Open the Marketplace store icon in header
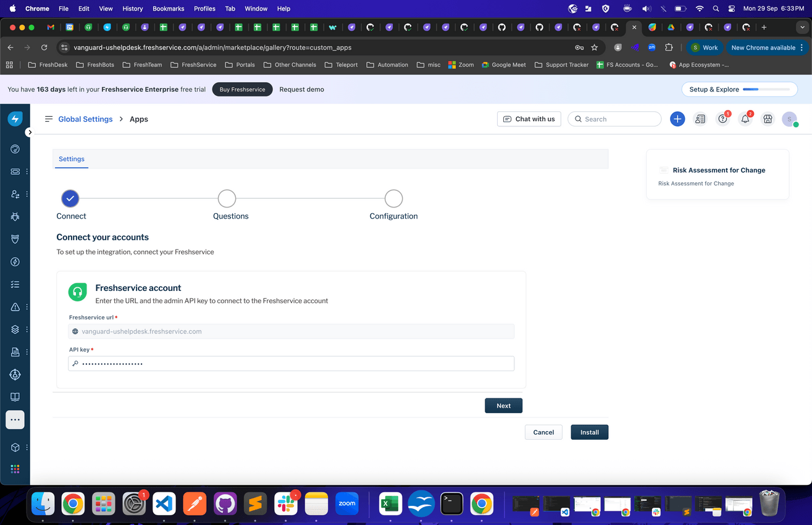Screen dimensions: 812x525 click(768, 119)
